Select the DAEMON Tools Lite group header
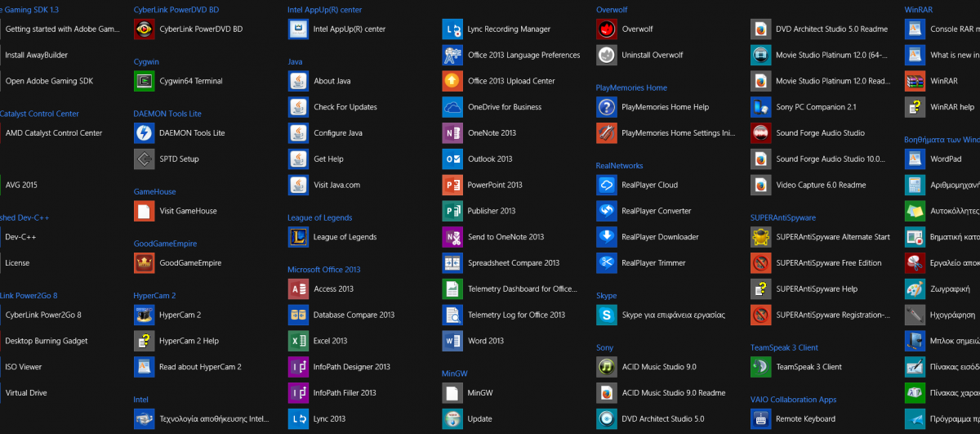 167,114
